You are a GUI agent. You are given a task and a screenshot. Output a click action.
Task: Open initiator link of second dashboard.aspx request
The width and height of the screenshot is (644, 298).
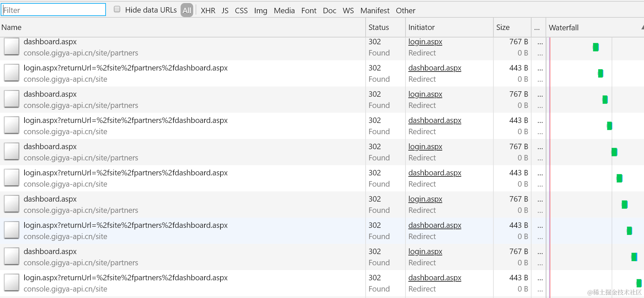point(425,94)
